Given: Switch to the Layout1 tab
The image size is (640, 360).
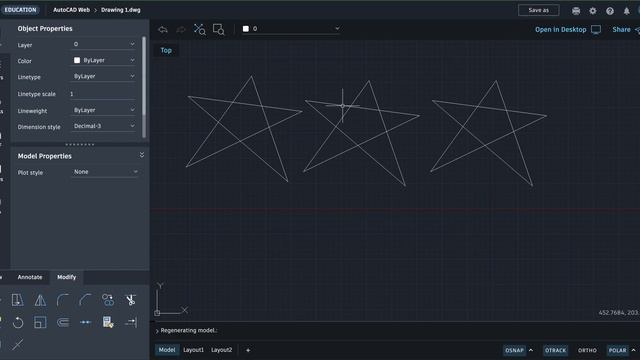Looking at the screenshot, I should (x=193, y=350).
